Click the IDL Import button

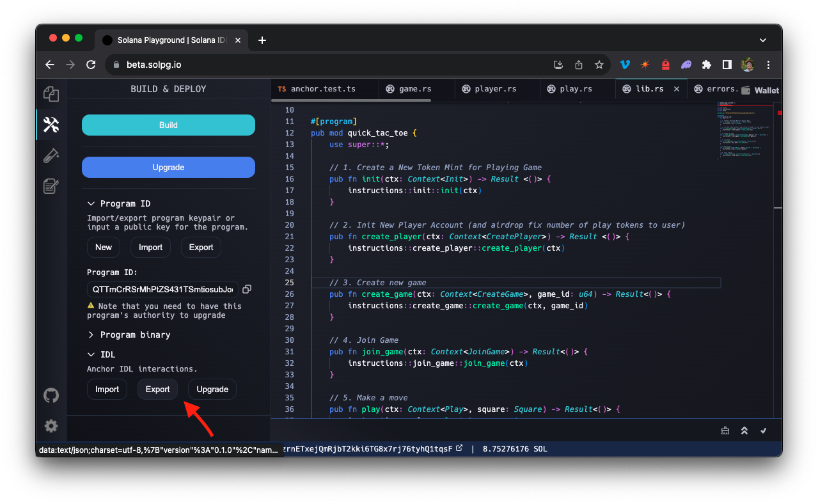107,390
